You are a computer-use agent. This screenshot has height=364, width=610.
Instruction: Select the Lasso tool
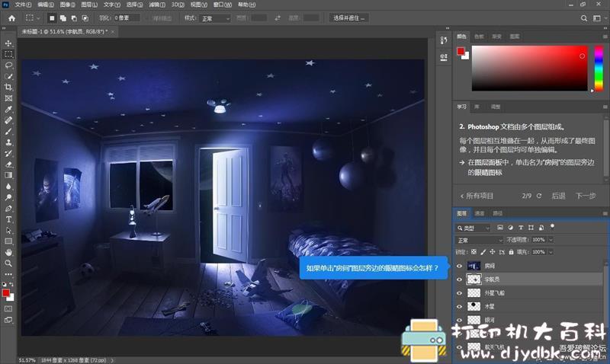pos(8,65)
